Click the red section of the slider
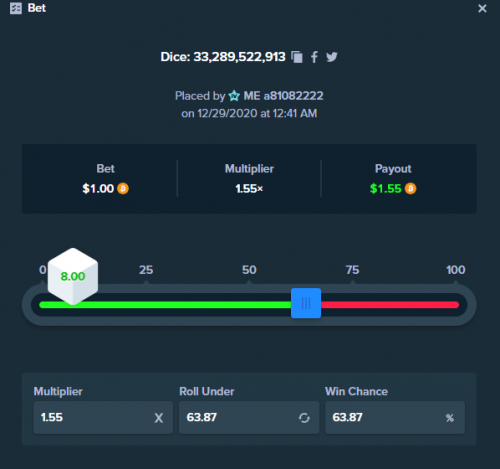The width and height of the screenshot is (500, 469). (390, 305)
